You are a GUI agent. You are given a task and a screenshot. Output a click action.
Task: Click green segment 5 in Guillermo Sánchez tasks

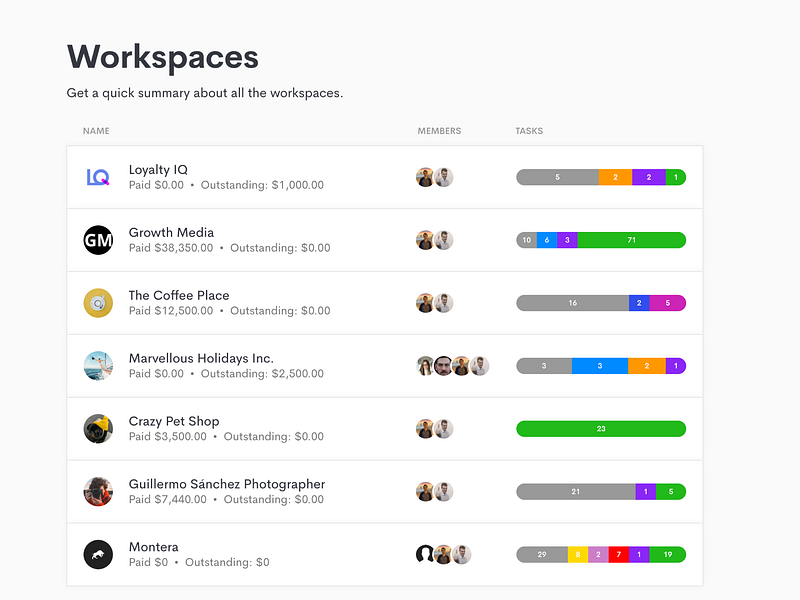(671, 492)
